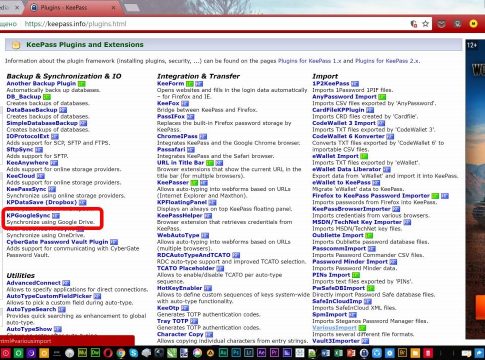Image resolution: width=485 pixels, height=360 pixels.
Task: Close the Plugins - KeePass tab
Action: 113,7
